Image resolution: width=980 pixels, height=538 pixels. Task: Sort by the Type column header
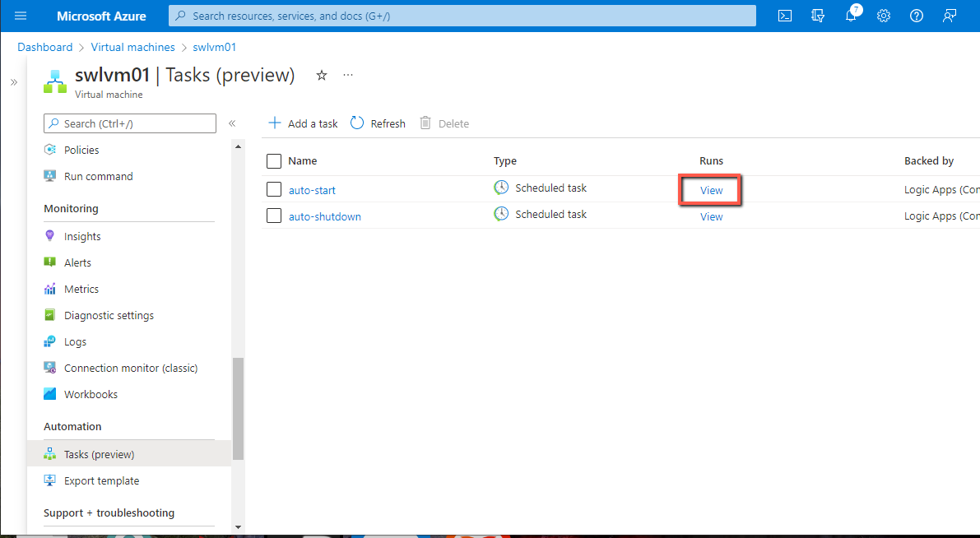(505, 160)
